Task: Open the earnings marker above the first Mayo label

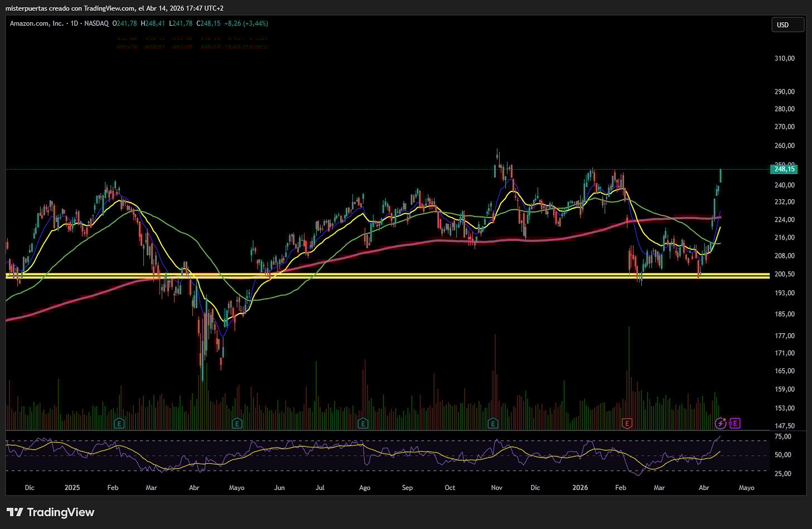Action: [237, 424]
